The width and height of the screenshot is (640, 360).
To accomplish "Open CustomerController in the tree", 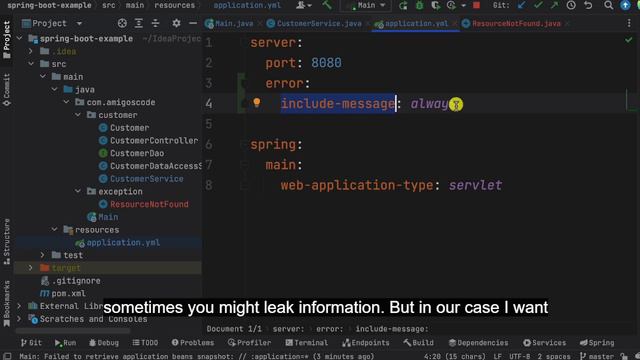I will pos(149,140).
